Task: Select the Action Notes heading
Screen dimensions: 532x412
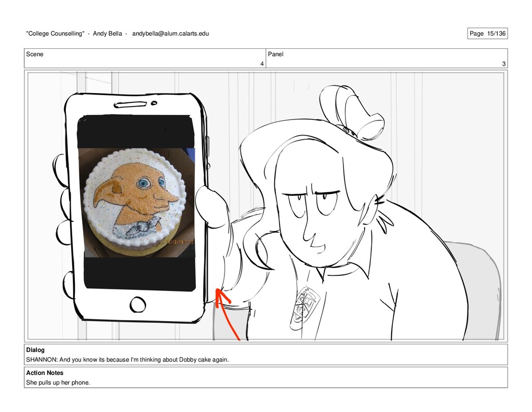Action: click(45, 373)
